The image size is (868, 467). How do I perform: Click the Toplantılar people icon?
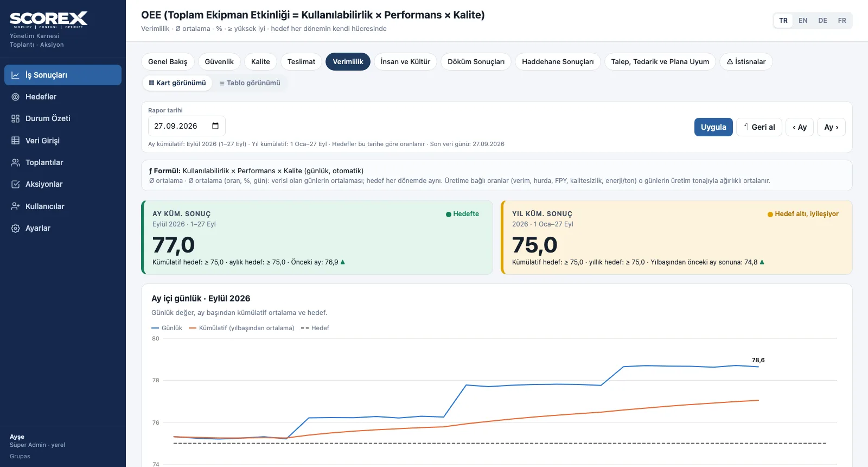pos(16,162)
